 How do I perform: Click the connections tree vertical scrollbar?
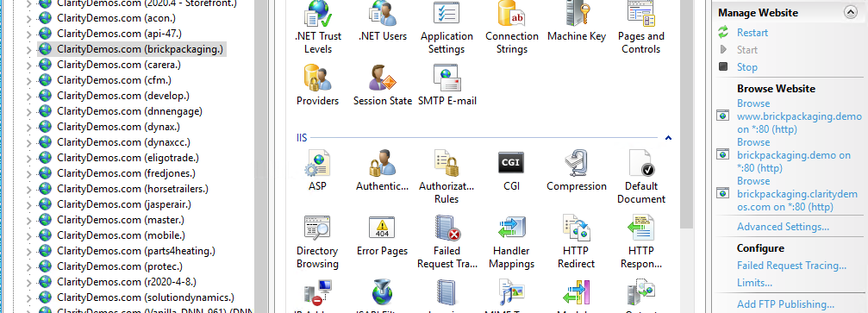click(261, 156)
